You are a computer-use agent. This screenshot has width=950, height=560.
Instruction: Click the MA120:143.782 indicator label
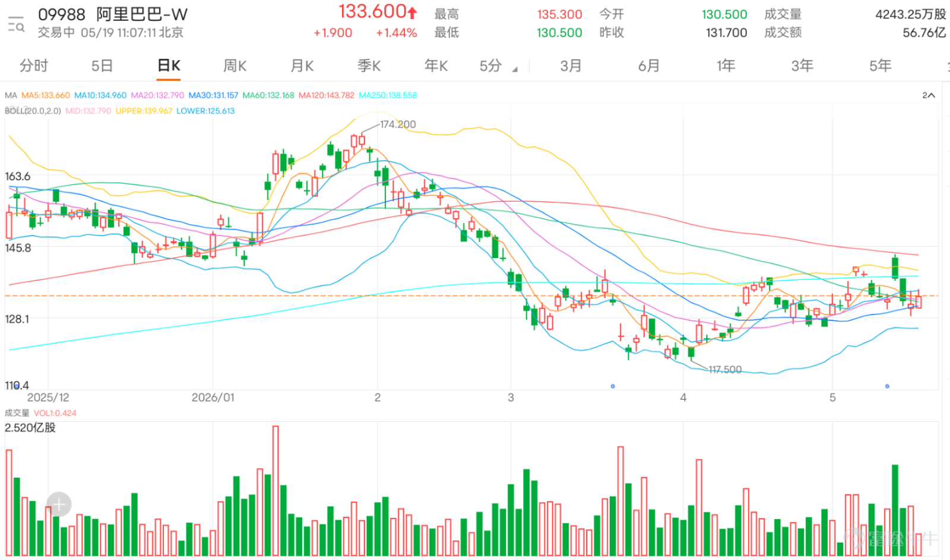[x=327, y=95]
